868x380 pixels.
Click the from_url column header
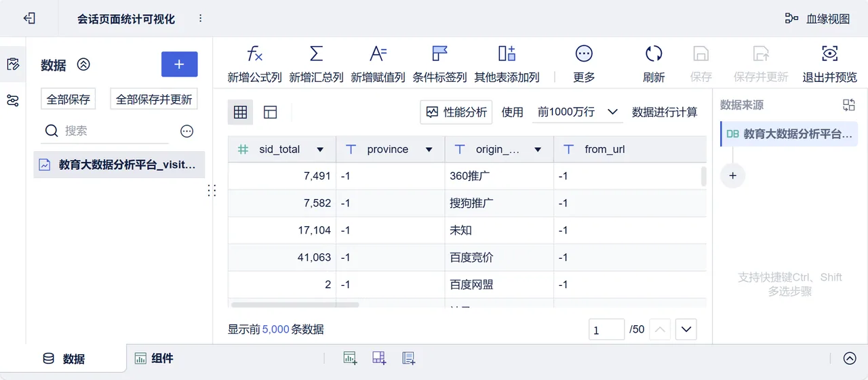[630, 149]
